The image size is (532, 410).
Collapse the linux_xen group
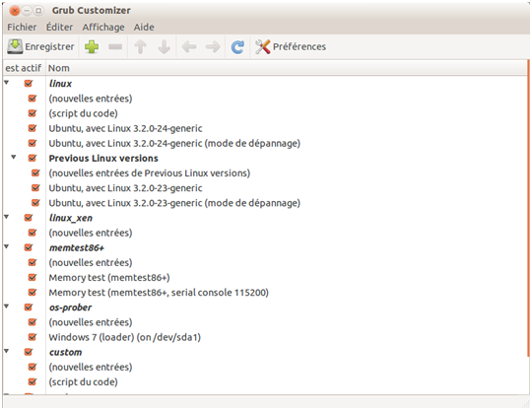7,217
